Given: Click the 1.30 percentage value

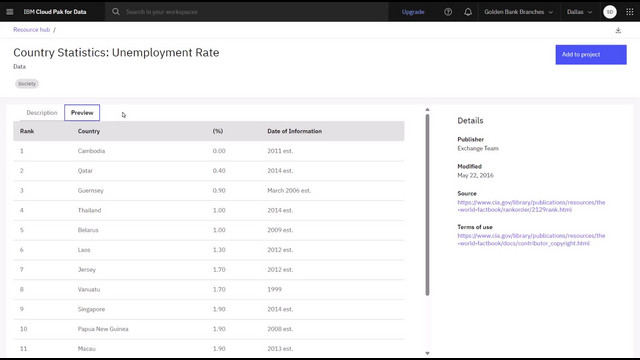Looking at the screenshot, I should [219, 250].
